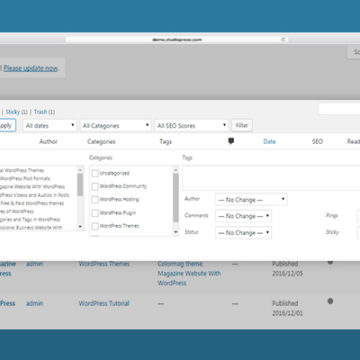Click the down arrow of the post titles list scrollbar
The image size is (360, 360).
[x=80, y=227]
